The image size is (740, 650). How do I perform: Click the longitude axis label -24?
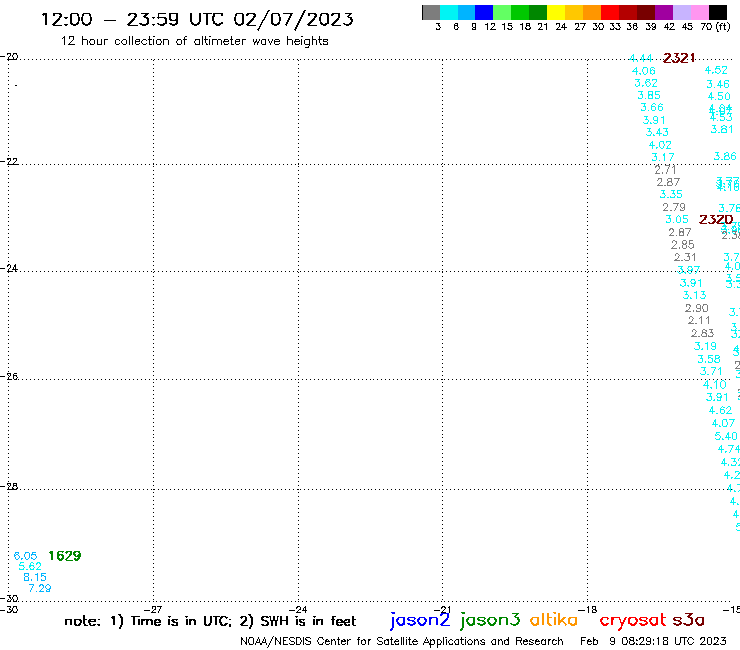click(x=298, y=610)
